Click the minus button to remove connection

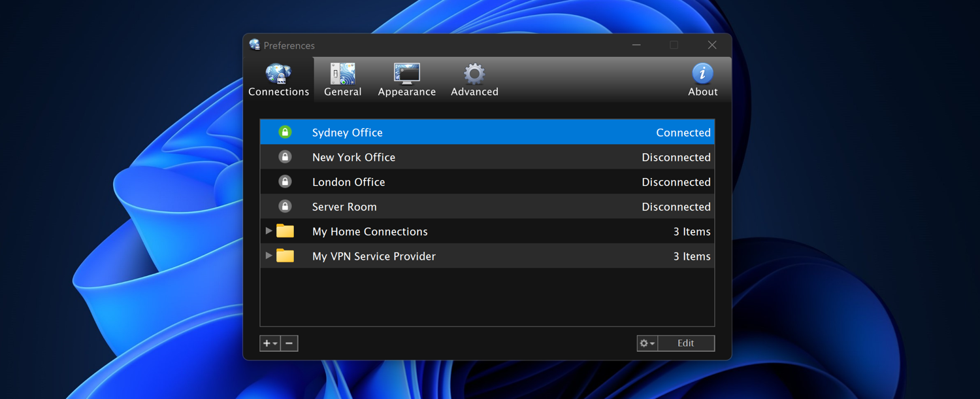pyautogui.click(x=289, y=343)
